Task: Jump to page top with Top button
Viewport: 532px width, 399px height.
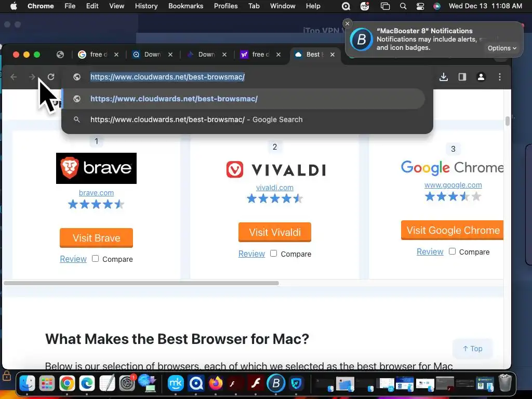Action: coord(473,349)
